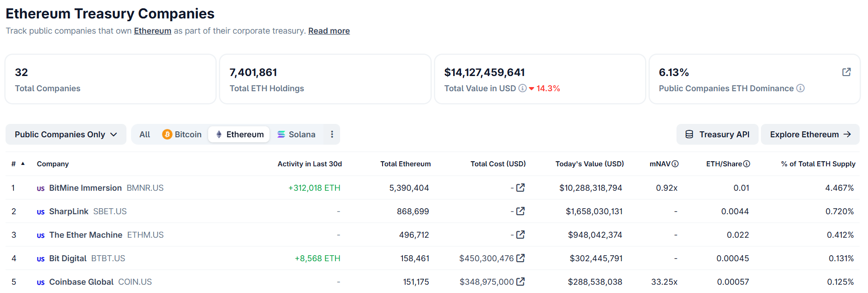The height and width of the screenshot is (293, 868).
Task: Open BitMine Immersion total cost external link icon
Action: [x=521, y=188]
